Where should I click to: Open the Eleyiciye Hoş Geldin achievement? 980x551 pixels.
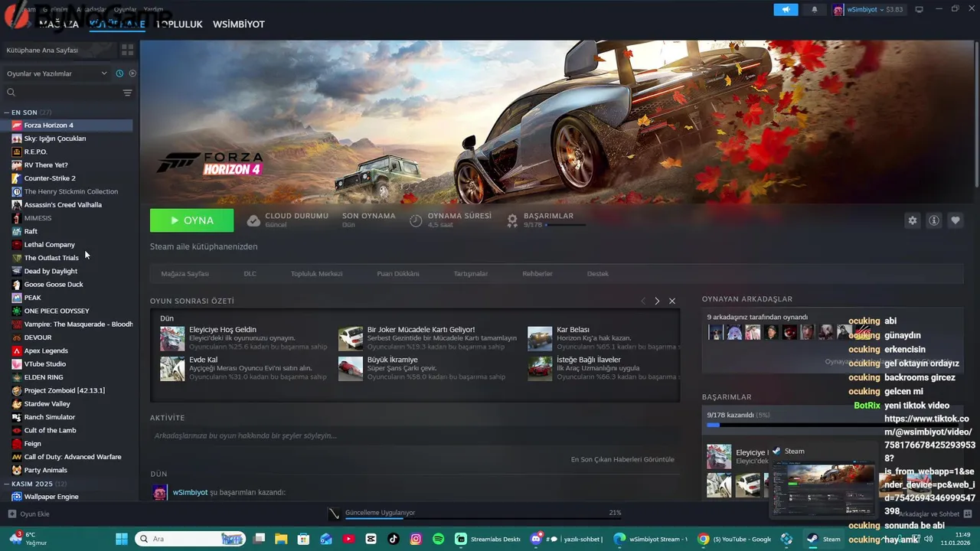[243, 338]
